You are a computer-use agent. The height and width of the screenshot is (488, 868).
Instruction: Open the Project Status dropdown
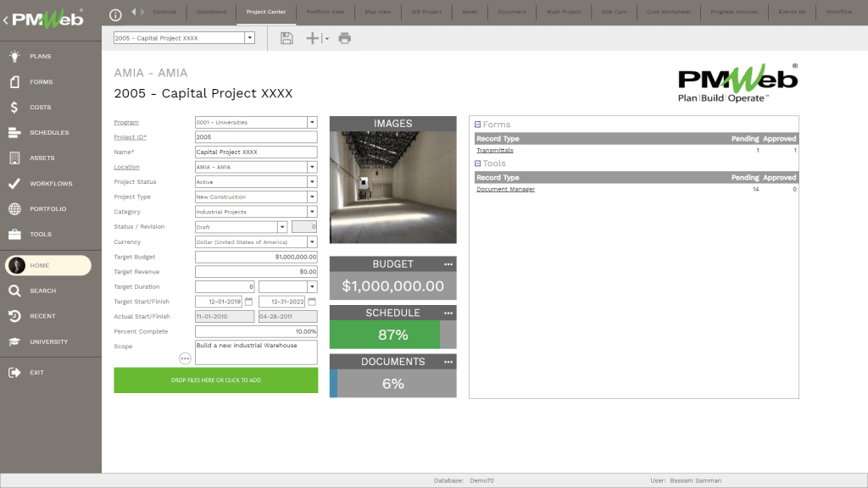(312, 182)
